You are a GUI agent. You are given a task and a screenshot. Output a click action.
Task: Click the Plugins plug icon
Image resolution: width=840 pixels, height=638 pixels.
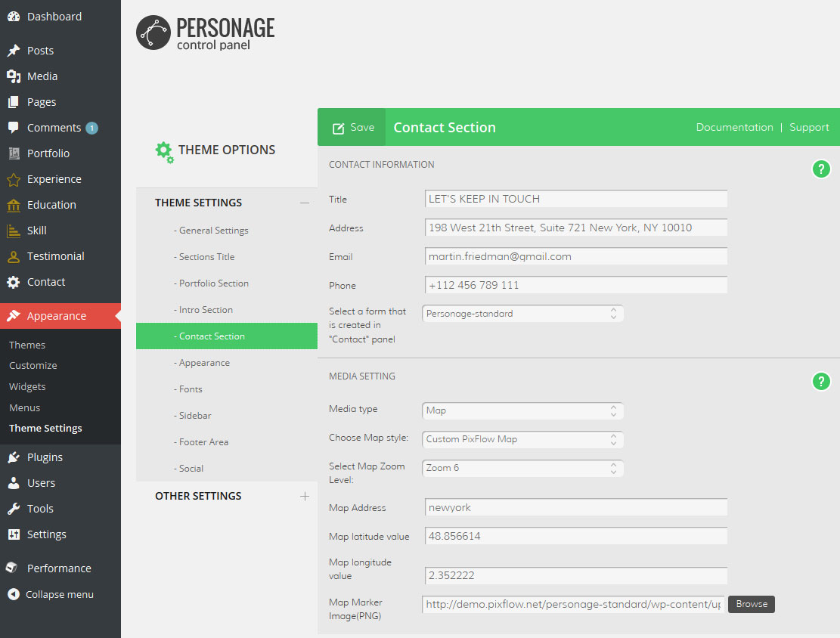coord(14,457)
